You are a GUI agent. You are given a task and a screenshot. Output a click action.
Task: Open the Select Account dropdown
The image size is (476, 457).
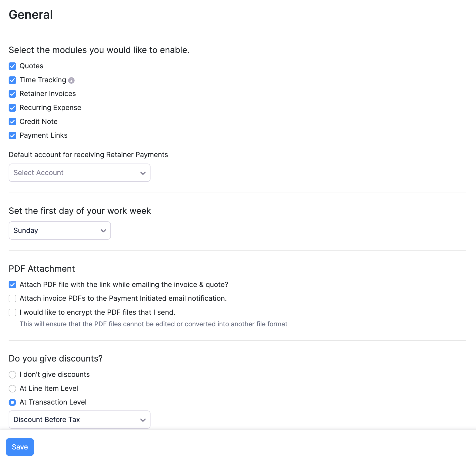[79, 173]
